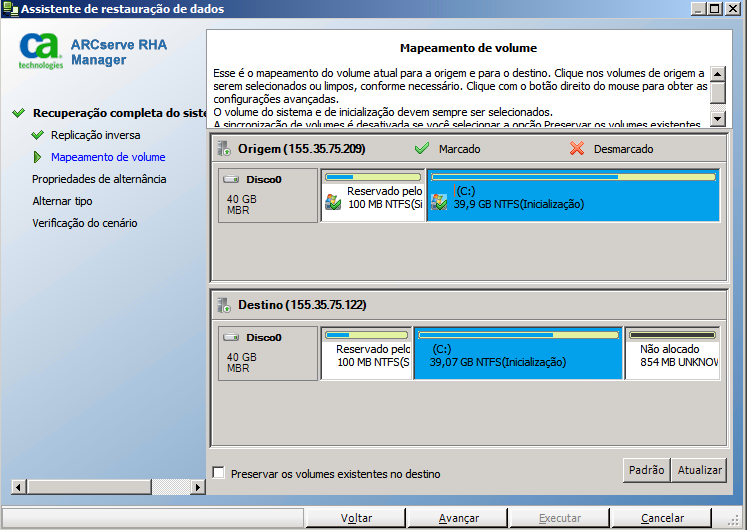
Task: Minimize the Assistente de restauração window
Action: (698, 9)
